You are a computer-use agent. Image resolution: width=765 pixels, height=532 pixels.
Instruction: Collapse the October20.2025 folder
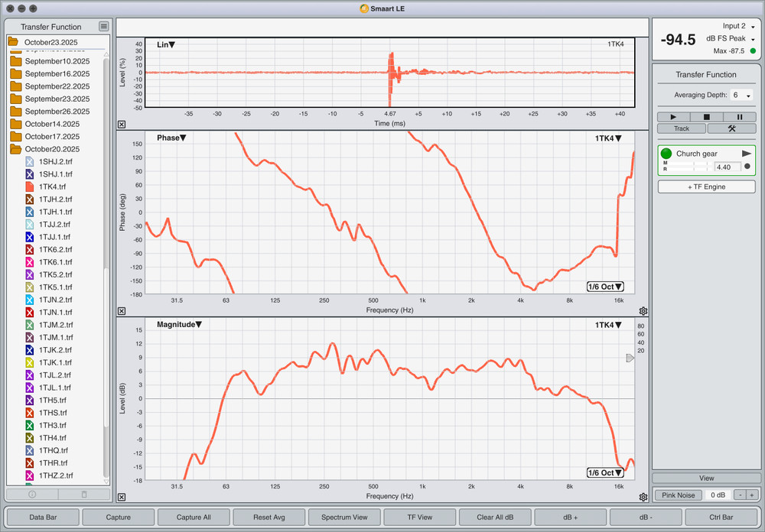tap(15, 149)
